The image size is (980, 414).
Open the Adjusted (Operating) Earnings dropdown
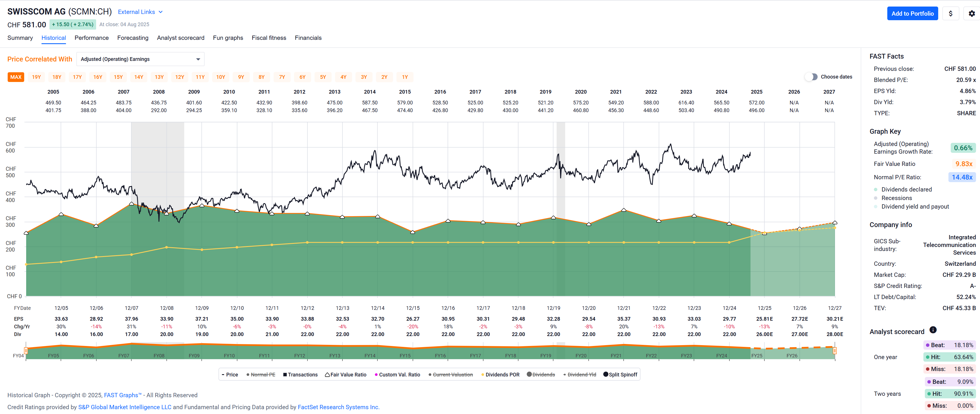click(x=140, y=59)
